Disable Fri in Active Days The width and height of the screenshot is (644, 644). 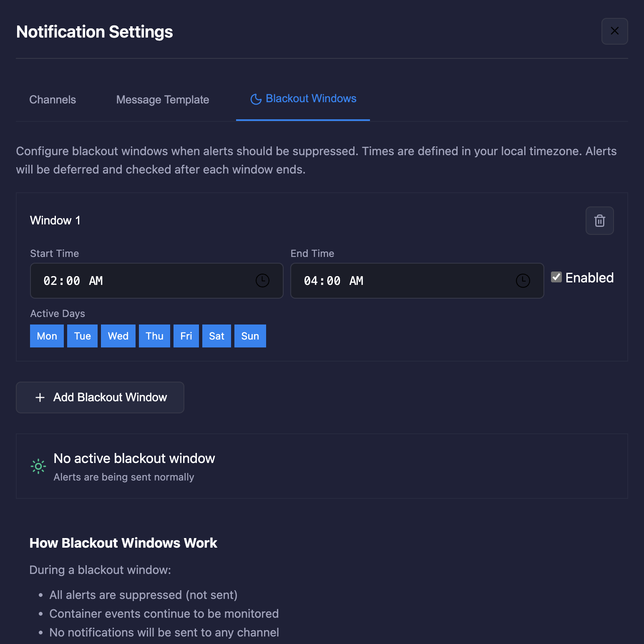pyautogui.click(x=186, y=336)
